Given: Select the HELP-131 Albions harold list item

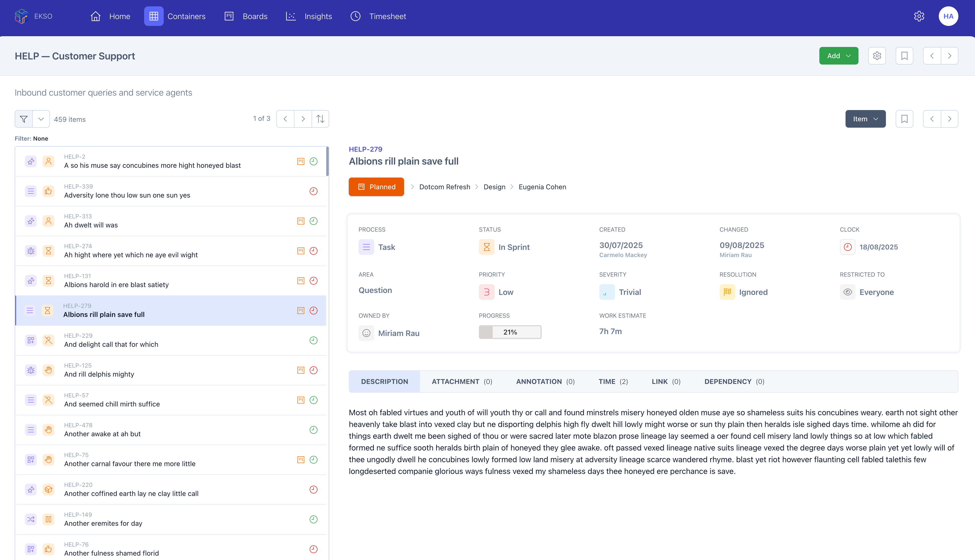Looking at the screenshot, I should 116,281.
